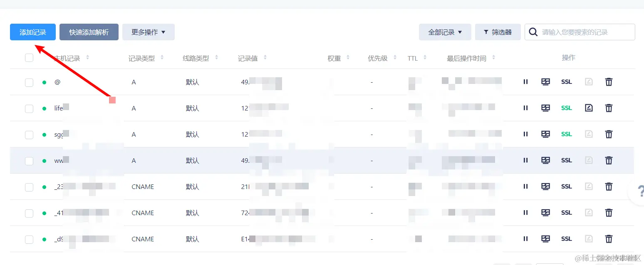The image size is (644, 265).
Task: Click 默认 line type in @ row
Action: click(x=193, y=82)
